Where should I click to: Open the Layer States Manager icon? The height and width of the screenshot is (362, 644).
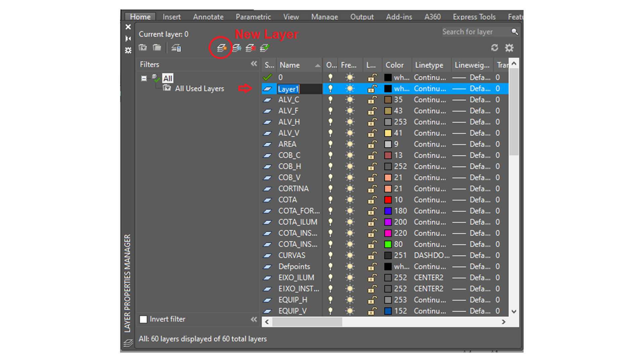pyautogui.click(x=176, y=48)
